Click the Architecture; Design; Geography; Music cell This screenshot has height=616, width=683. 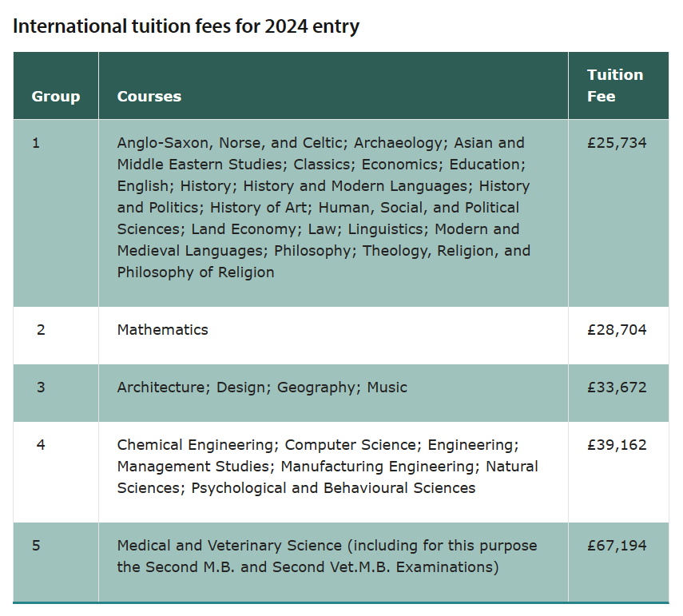coord(262,387)
